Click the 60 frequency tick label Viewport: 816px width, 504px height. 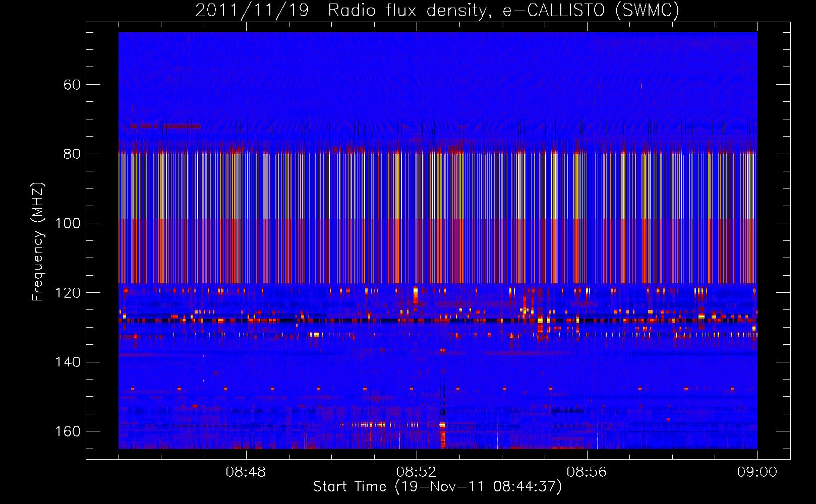tap(72, 84)
